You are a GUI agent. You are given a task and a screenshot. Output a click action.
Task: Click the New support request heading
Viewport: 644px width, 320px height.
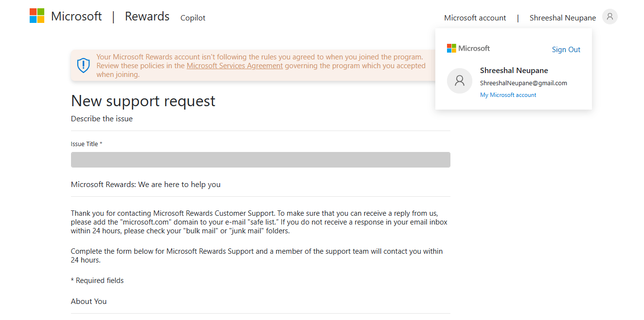pos(143,101)
